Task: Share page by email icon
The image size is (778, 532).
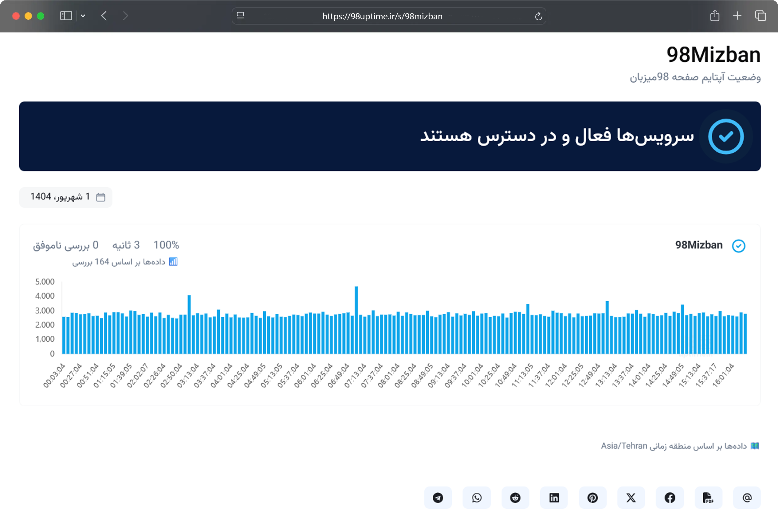Action: [x=747, y=498]
